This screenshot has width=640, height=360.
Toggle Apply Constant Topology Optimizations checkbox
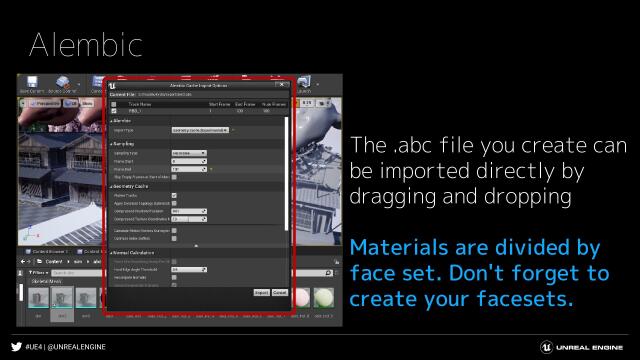coord(174,203)
